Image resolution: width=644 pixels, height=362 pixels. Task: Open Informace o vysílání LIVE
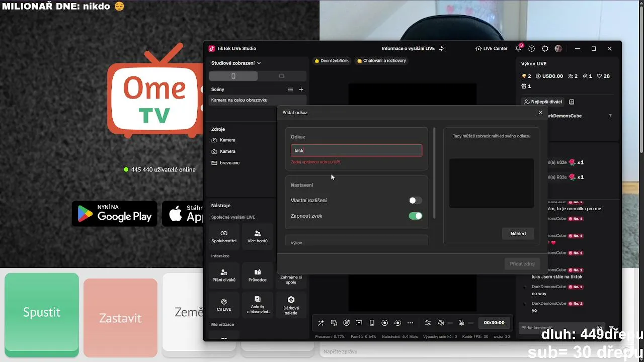(408, 49)
